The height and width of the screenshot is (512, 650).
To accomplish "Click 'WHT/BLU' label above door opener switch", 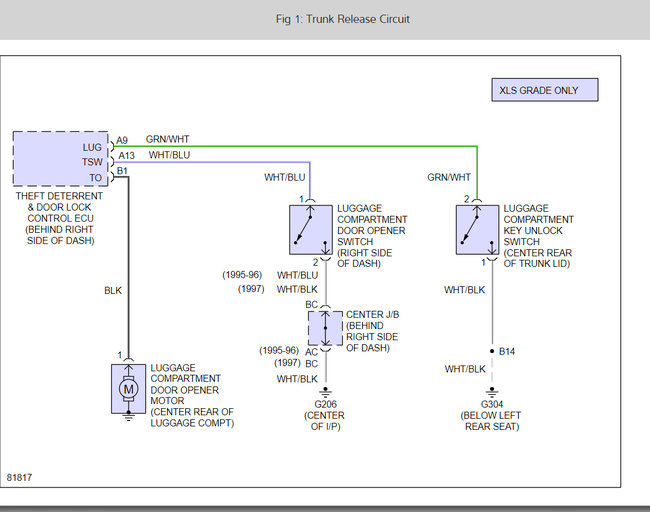I will [285, 177].
